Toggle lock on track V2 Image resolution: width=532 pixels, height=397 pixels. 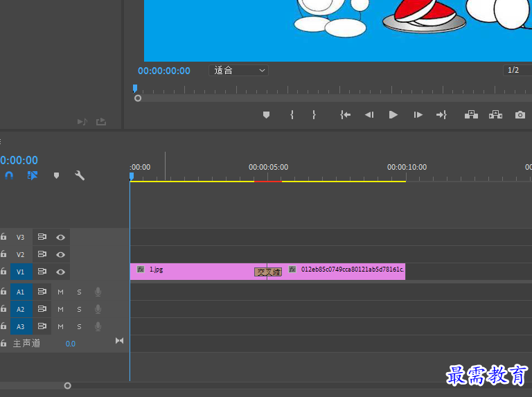pos(3,254)
